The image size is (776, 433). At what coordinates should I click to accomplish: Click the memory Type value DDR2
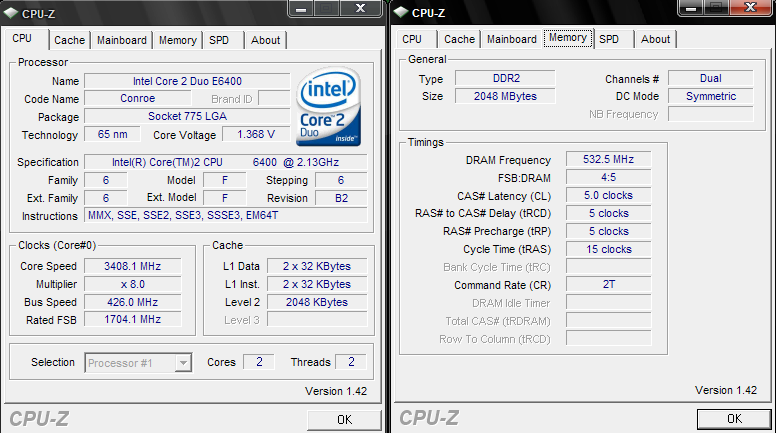tap(506, 78)
